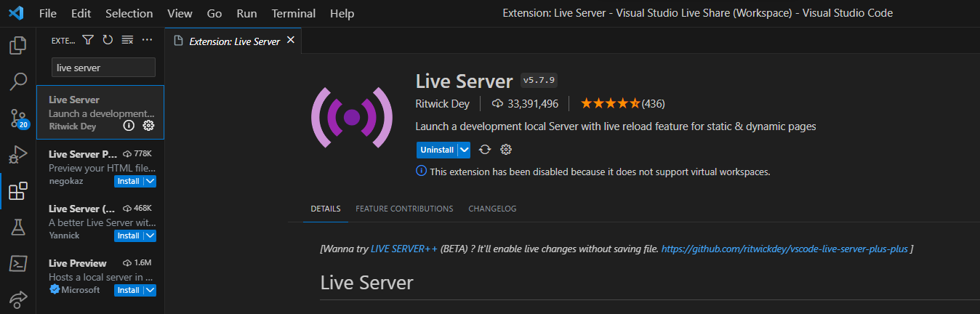Open the Search view in activity bar

click(x=17, y=81)
